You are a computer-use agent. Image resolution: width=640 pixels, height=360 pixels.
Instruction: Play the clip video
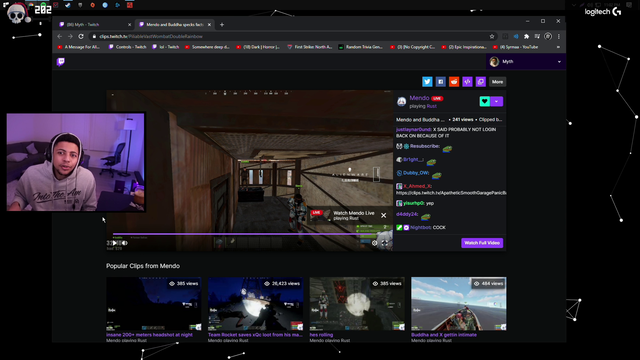pyautogui.click(x=115, y=243)
